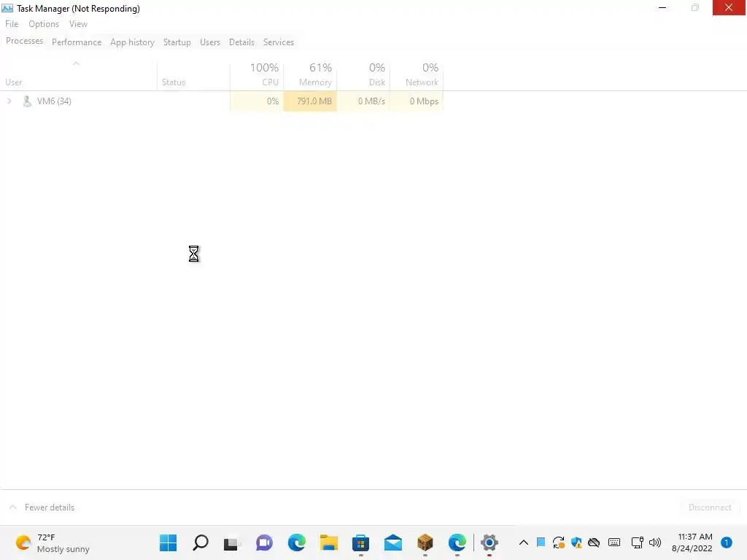Open Task View from the taskbar
This screenshot has height=560, width=747.
pyautogui.click(x=232, y=542)
